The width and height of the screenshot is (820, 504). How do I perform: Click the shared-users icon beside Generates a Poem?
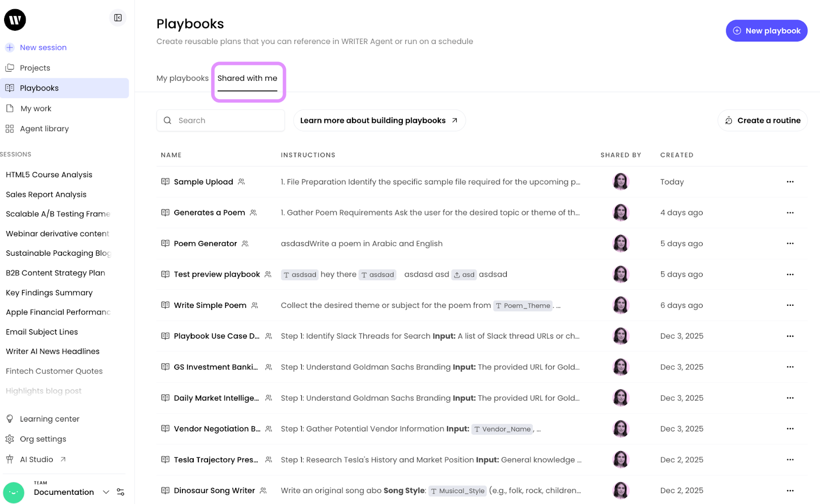pos(253,213)
